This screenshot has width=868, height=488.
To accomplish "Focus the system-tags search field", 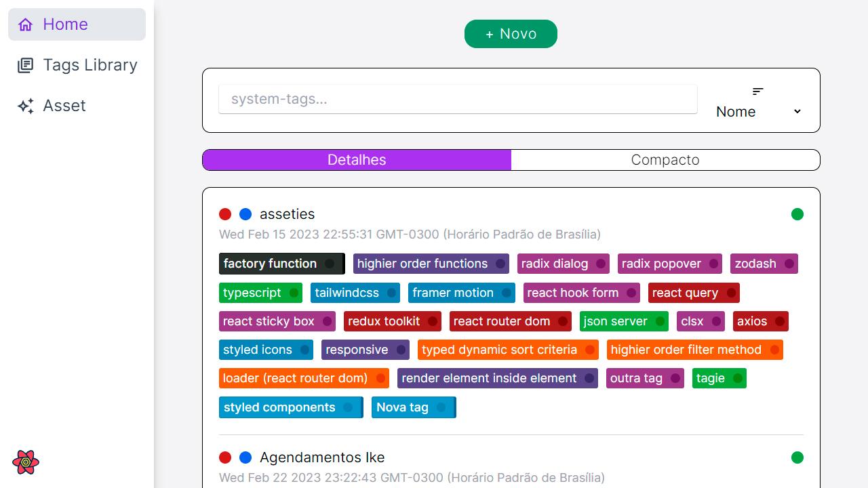I will point(458,99).
